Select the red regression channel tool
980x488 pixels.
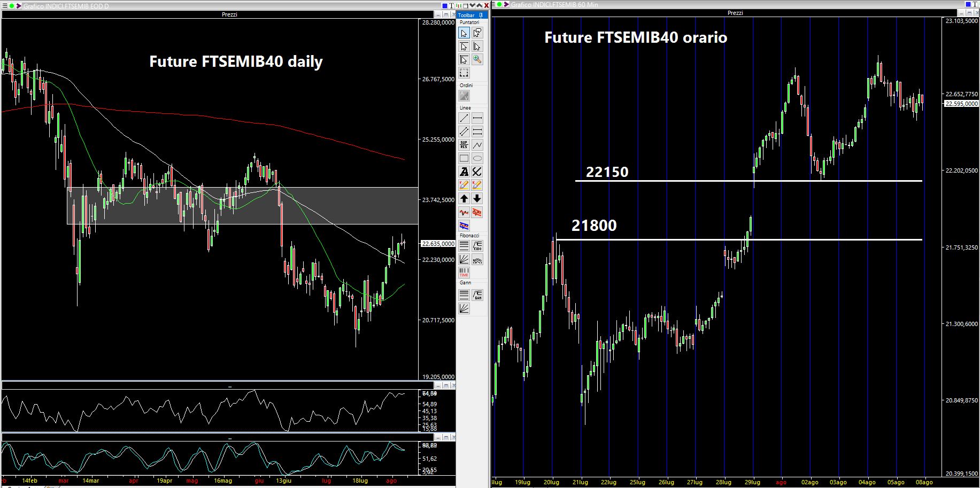point(477,212)
